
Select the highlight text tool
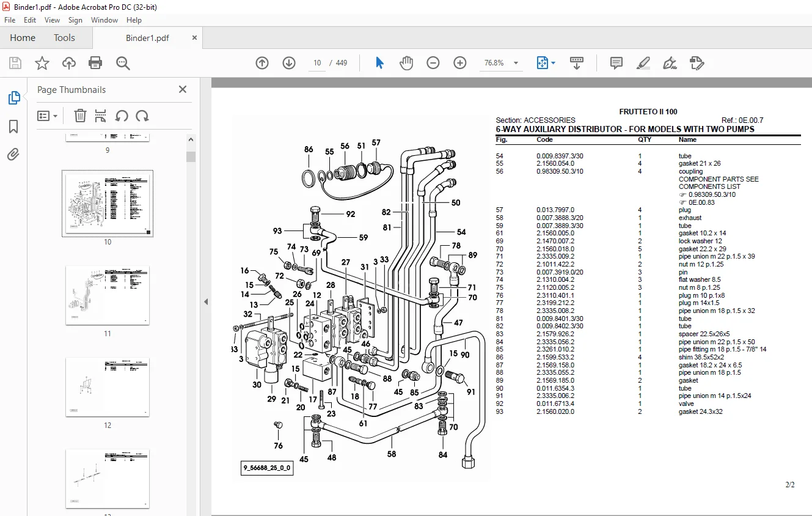click(x=643, y=63)
